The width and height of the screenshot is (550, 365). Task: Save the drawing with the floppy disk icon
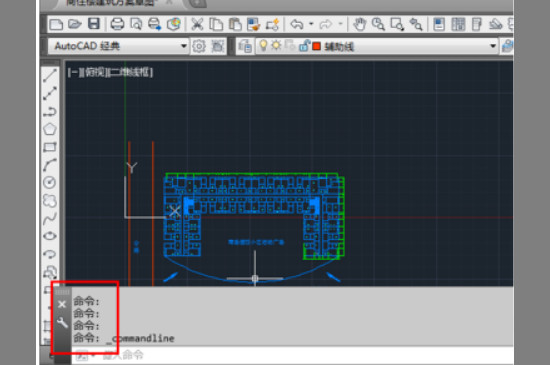pyautogui.click(x=94, y=24)
